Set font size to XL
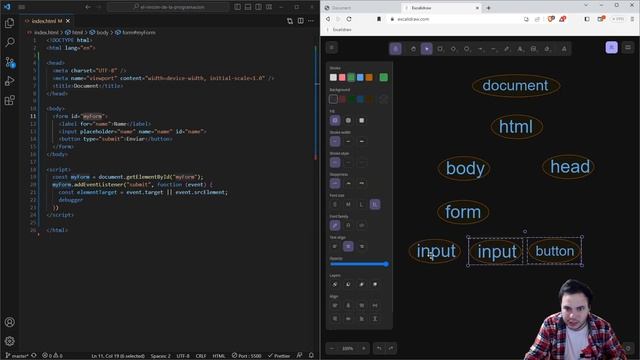Viewport: 640px width, 360px height. [375, 204]
